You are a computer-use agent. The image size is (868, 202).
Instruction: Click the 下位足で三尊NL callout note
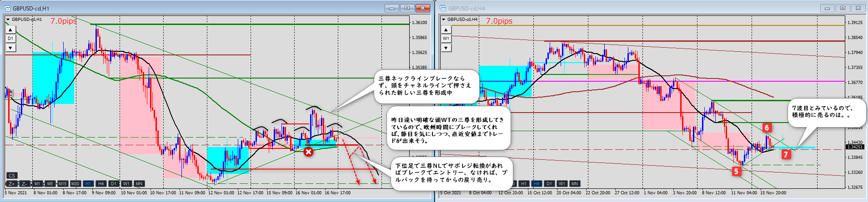click(x=452, y=173)
